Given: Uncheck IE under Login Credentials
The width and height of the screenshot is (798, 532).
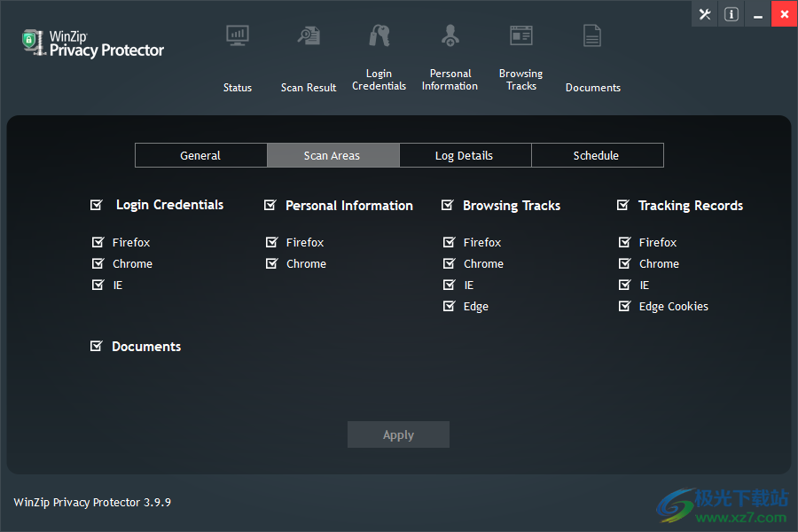Looking at the screenshot, I should (98, 285).
